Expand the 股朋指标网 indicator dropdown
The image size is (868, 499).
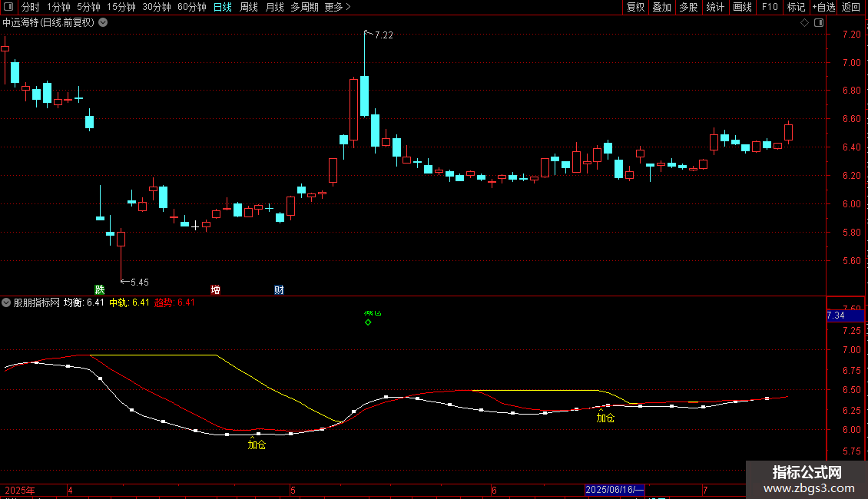(x=6, y=302)
